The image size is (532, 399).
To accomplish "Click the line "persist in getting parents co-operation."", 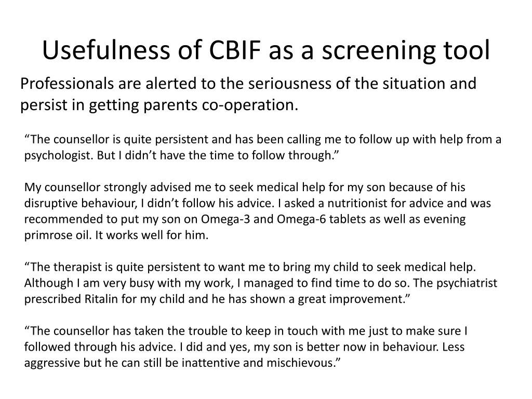I will pos(160,105).
